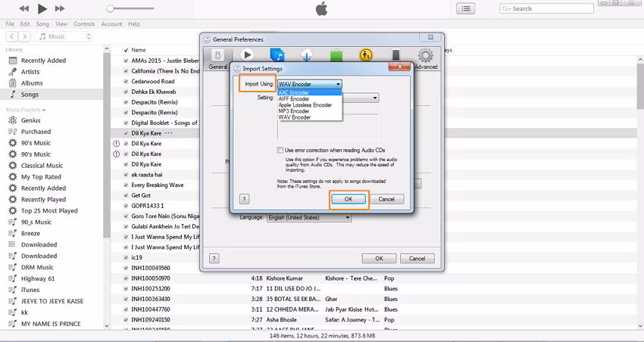This screenshot has width=644, height=342.
Task: Uncheck the Get Got song checkbox
Action: tap(126, 195)
